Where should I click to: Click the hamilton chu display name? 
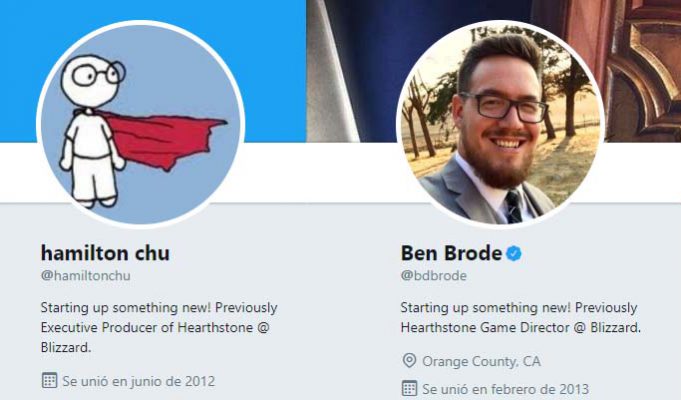tap(105, 253)
